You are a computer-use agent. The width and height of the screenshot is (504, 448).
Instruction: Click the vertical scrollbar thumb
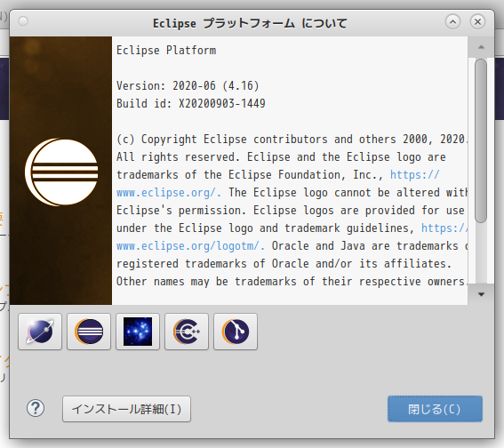tap(481, 140)
